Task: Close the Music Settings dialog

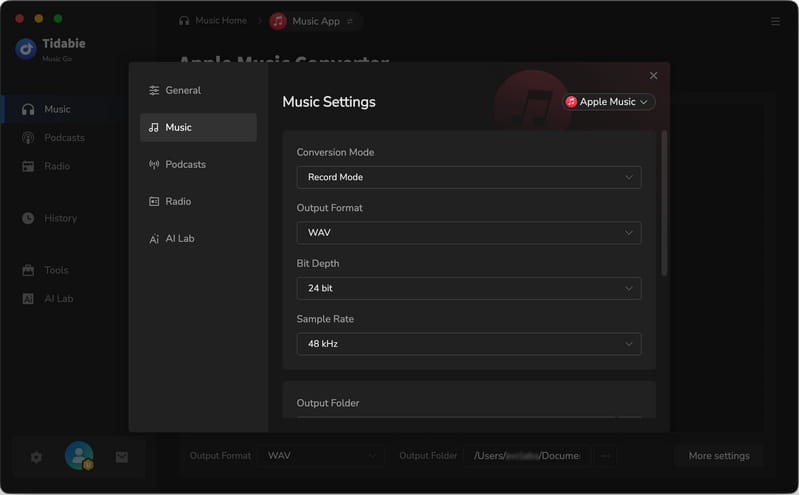Action: pos(653,75)
